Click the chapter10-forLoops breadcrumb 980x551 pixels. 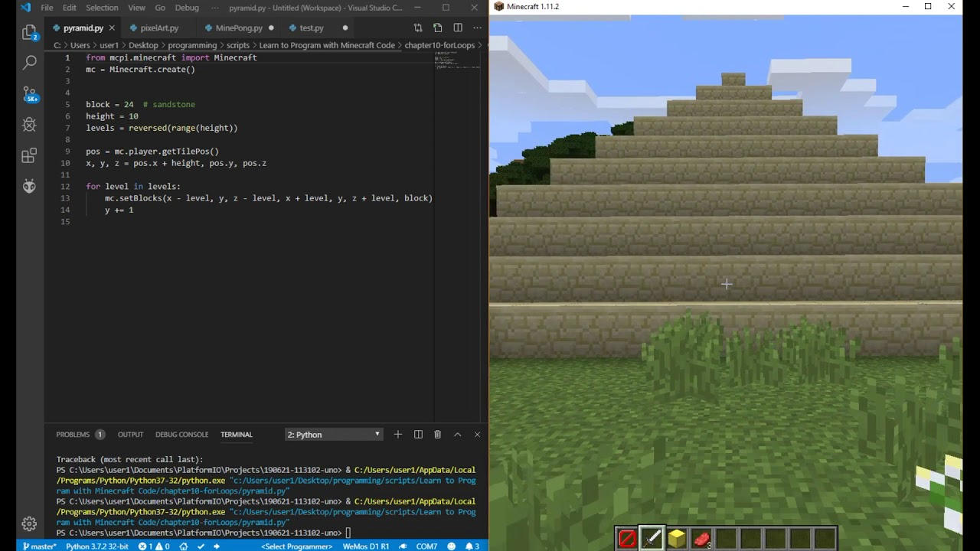click(439, 45)
